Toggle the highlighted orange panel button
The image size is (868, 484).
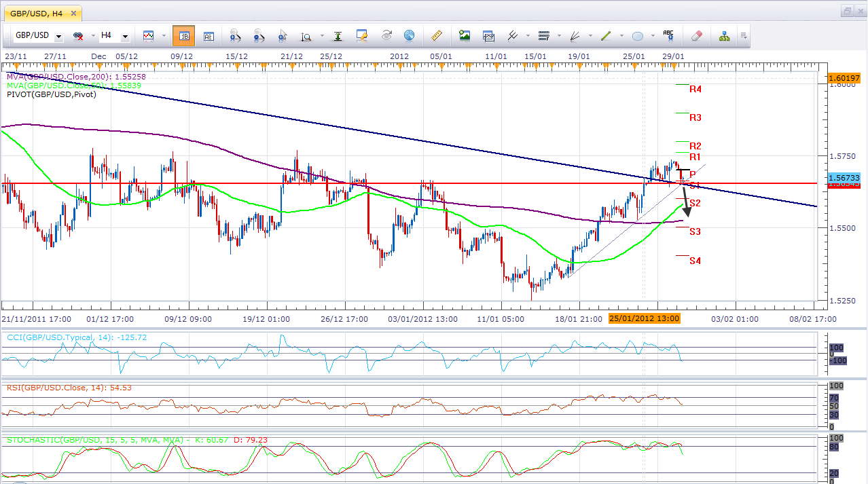pos(184,35)
